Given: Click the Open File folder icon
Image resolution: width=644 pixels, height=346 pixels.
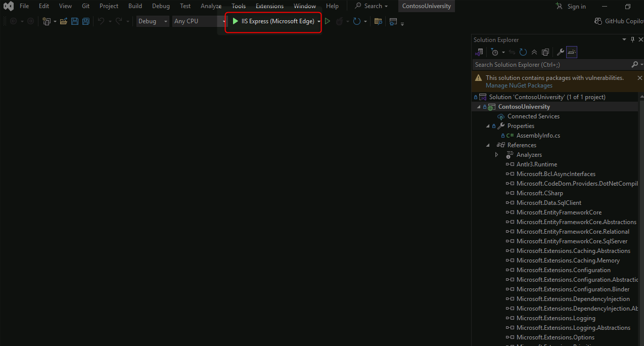Looking at the screenshot, I should click(64, 21).
